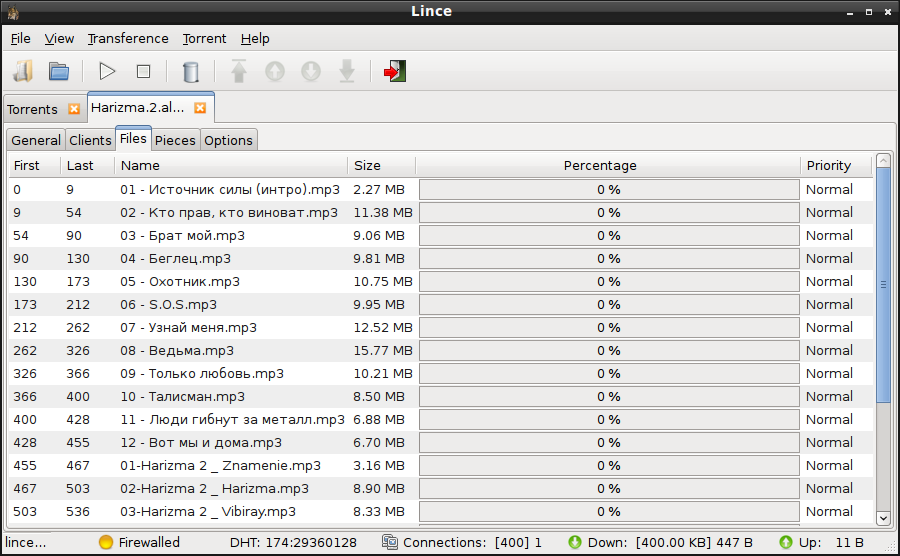Start the torrent with play icon
Screen dimensions: 900x556
(x=107, y=72)
